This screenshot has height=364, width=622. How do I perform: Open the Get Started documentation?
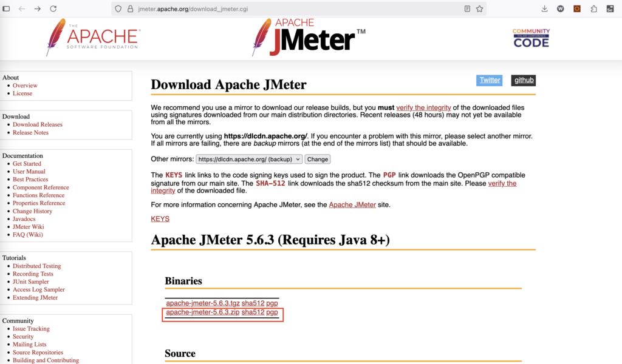coord(27,164)
